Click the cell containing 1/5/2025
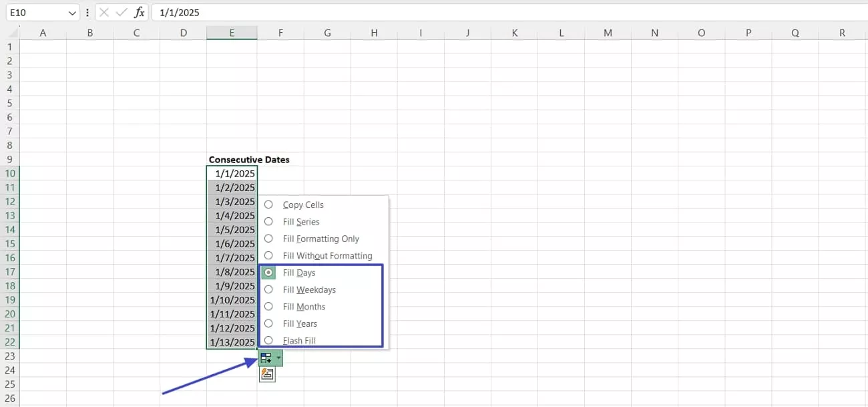The width and height of the screenshot is (868, 407). click(232, 229)
